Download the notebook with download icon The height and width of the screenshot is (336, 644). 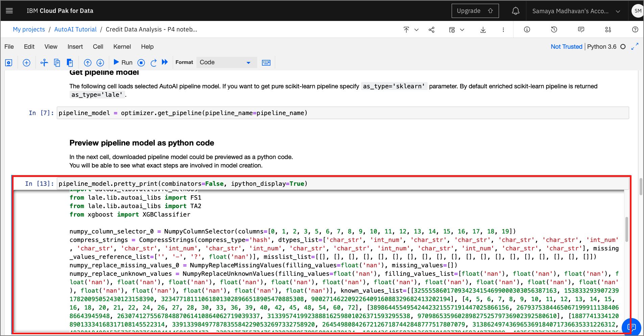click(x=483, y=30)
